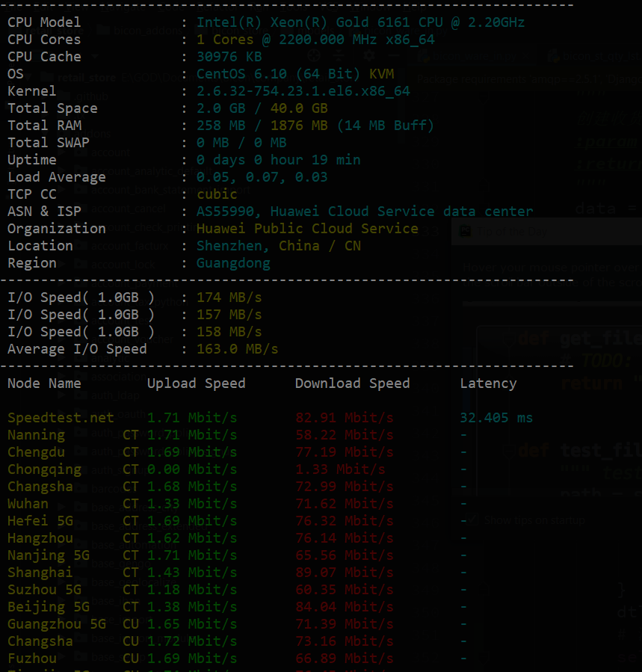Click the Nanjing 5G download speed 65.56 Mbit/s

[344, 555]
